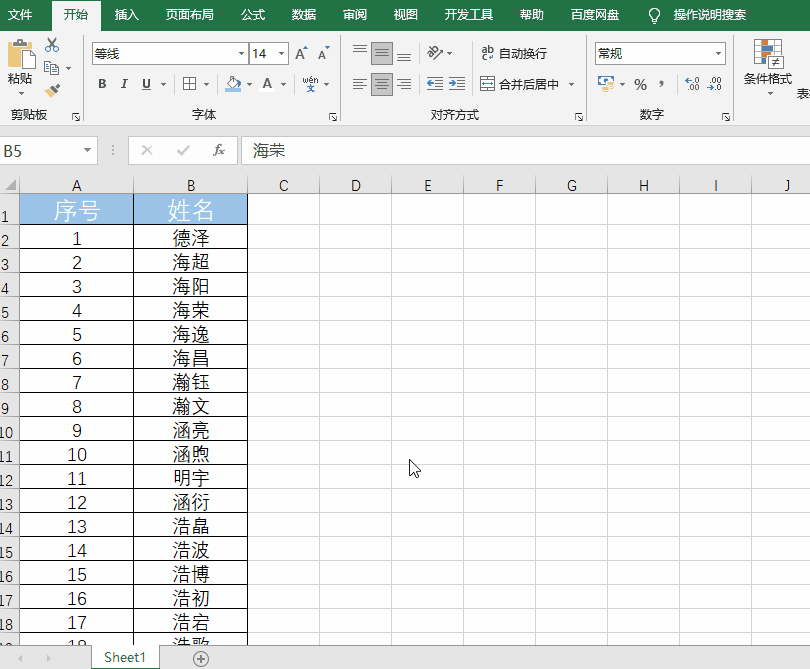Click the Copy icon in clipboard group
Screen dimensions: 810x669
click(51, 68)
